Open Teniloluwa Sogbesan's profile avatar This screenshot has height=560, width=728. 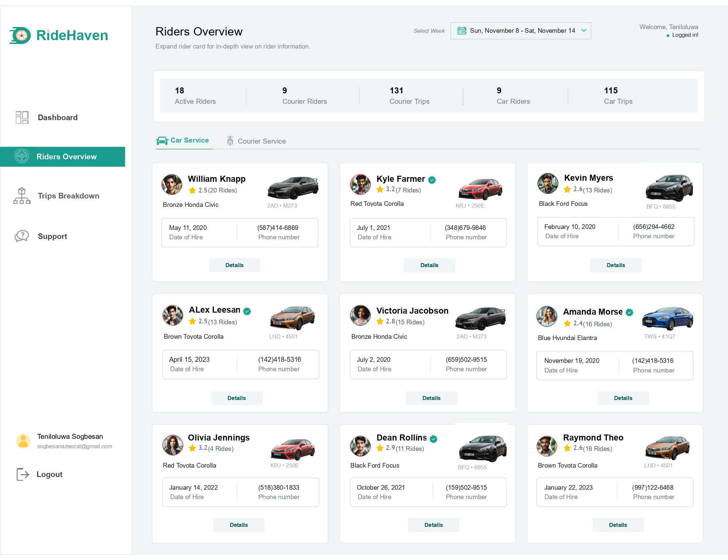click(23, 441)
